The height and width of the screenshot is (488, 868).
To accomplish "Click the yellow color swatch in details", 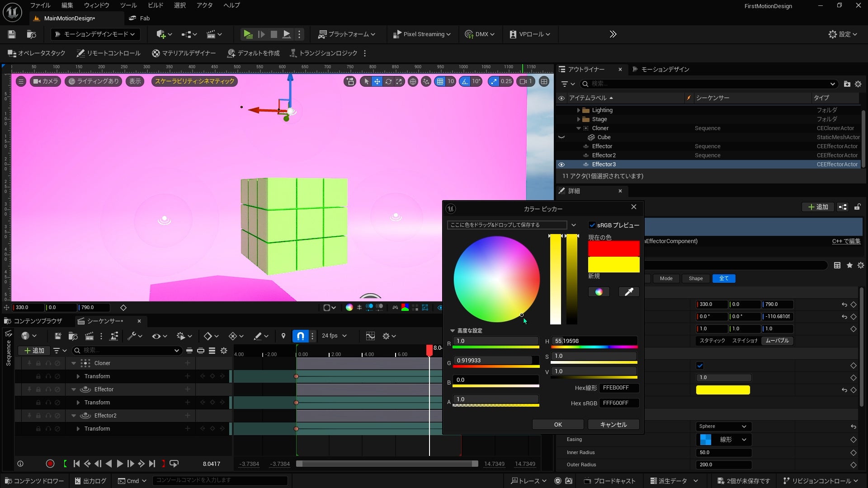I will click(722, 390).
